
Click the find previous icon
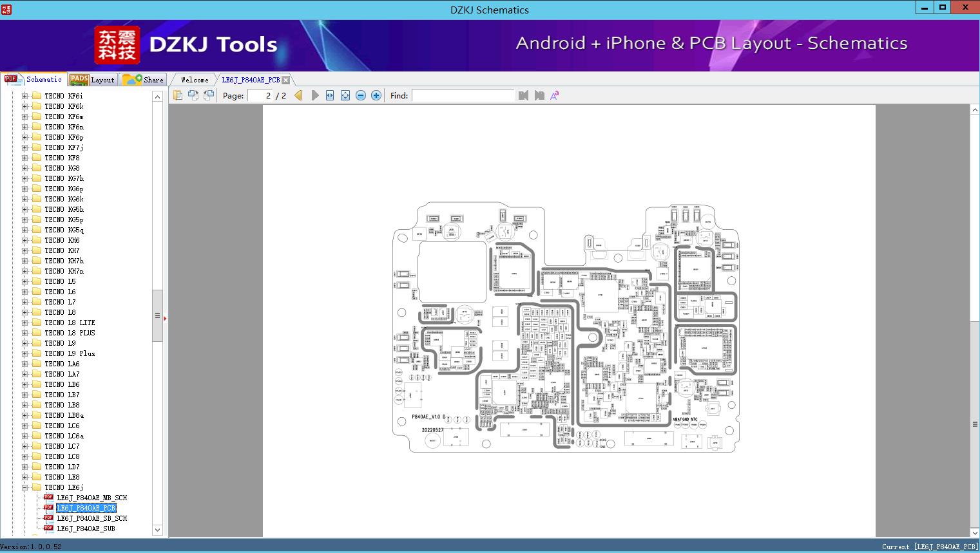(523, 95)
